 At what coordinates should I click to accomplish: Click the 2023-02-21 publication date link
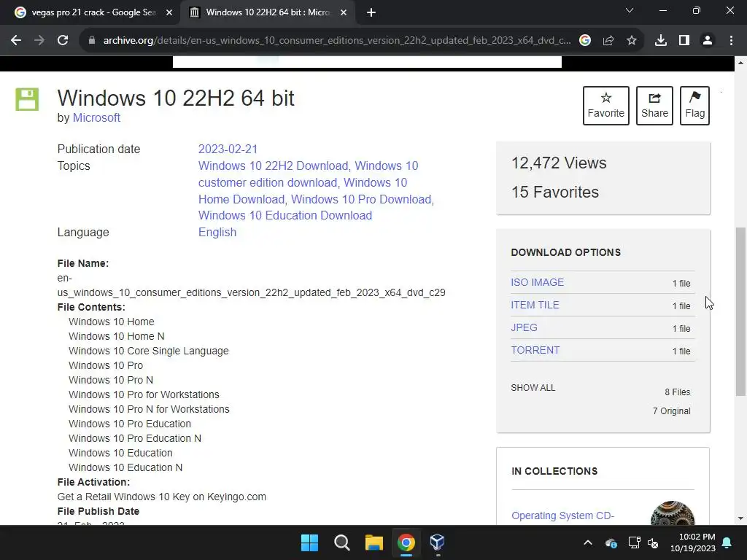coord(228,149)
